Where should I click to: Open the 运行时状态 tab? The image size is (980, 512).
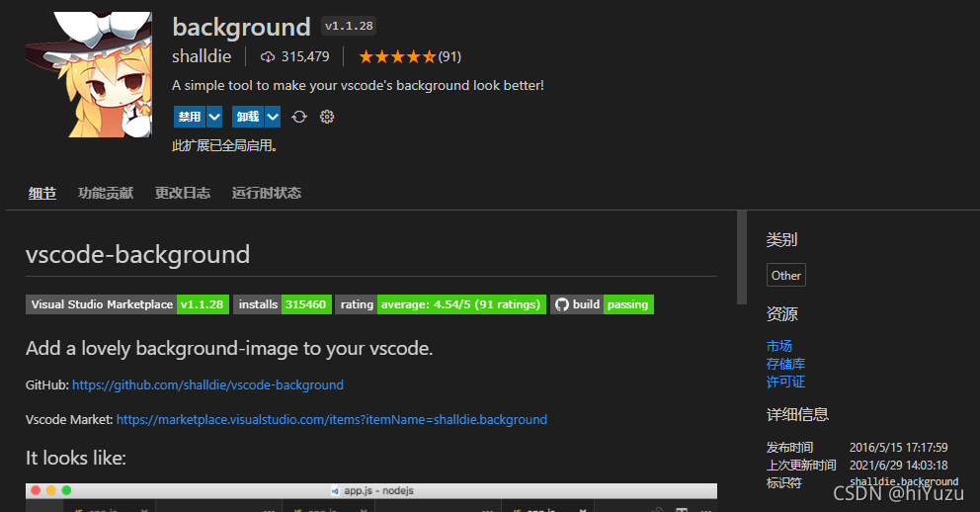coord(267,193)
